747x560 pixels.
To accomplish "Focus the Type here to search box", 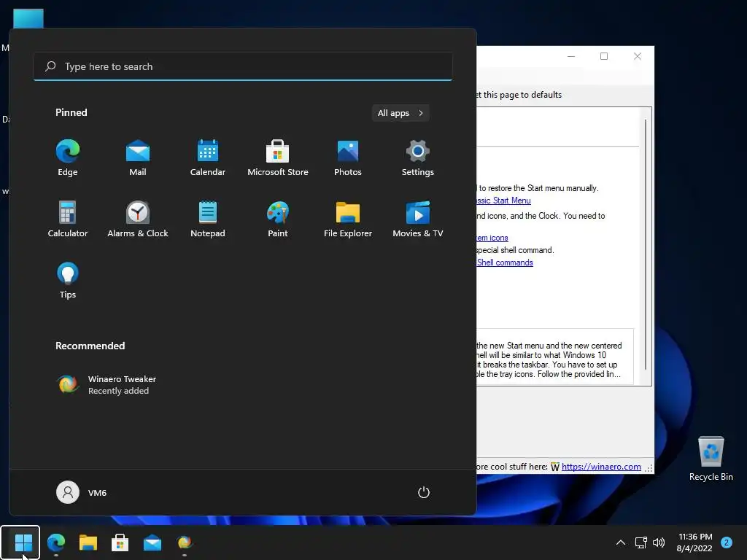I will pyautogui.click(x=243, y=66).
